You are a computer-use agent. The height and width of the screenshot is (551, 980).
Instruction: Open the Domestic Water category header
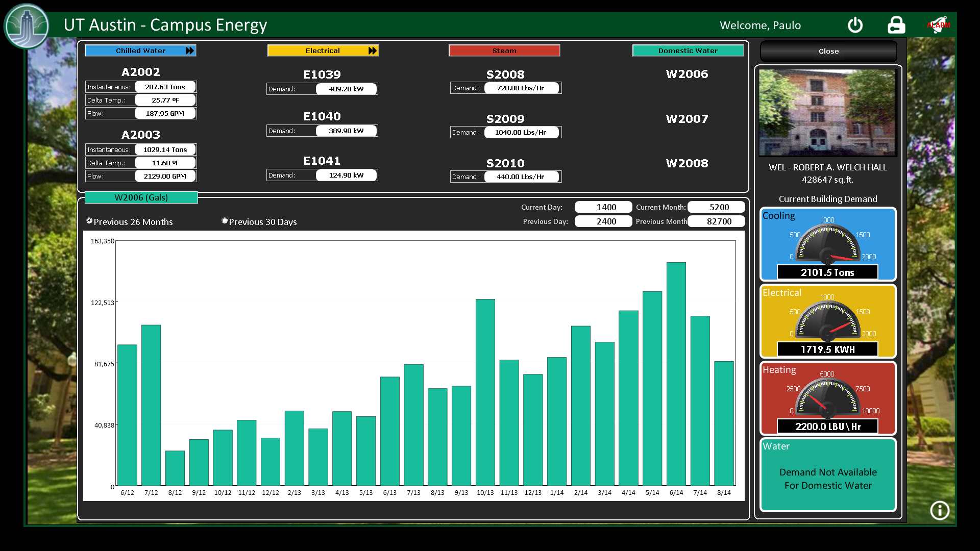[x=688, y=51]
